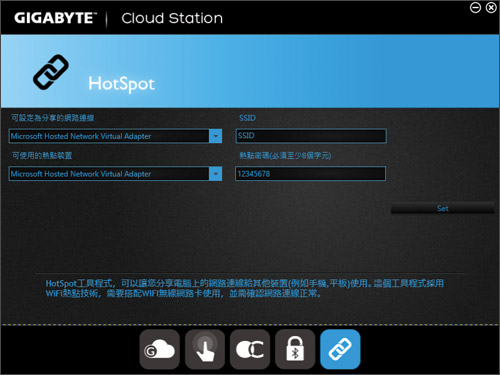Expand the hotspot device dropdown arrow
The image size is (500, 375).
(x=215, y=174)
